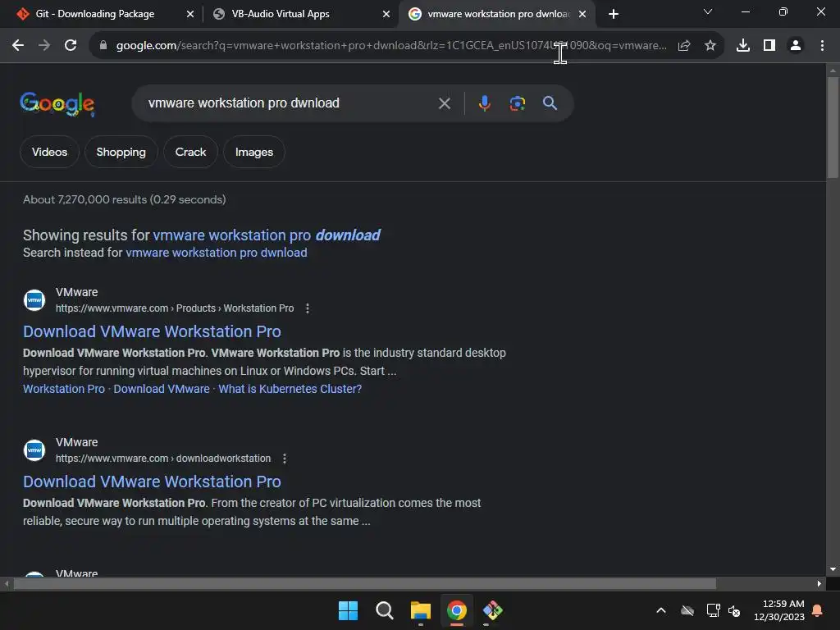Submit search with the magnifier icon
Screen dimensions: 840x630
pyautogui.click(x=550, y=103)
